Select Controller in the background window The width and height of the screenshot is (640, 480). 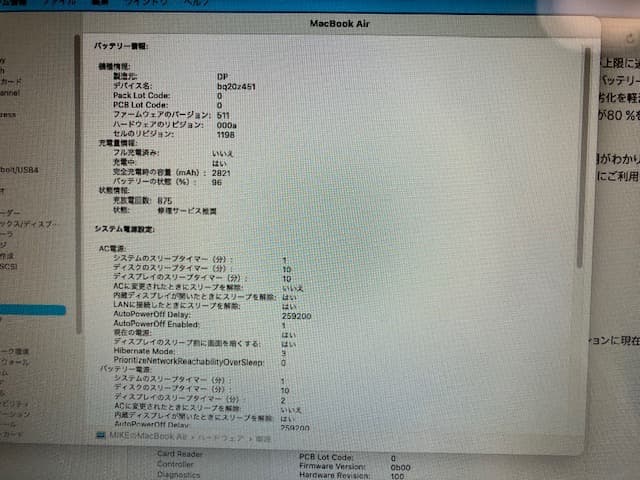pos(175,464)
